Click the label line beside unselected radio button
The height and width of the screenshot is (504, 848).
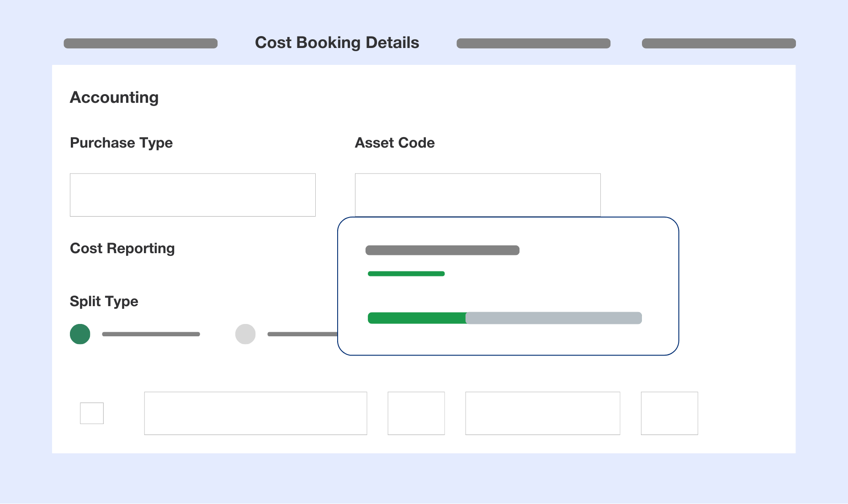click(x=302, y=334)
